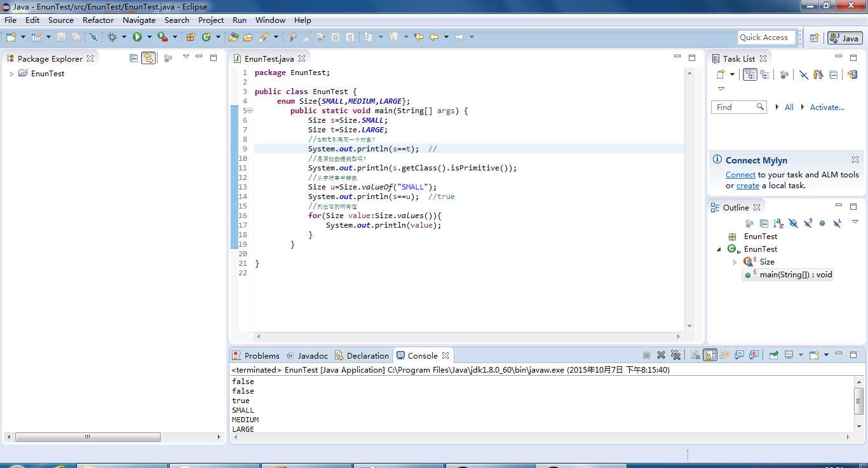Collapse the EnunTest class node in Outline
Screen dimensions: 868x468
[x=719, y=249]
